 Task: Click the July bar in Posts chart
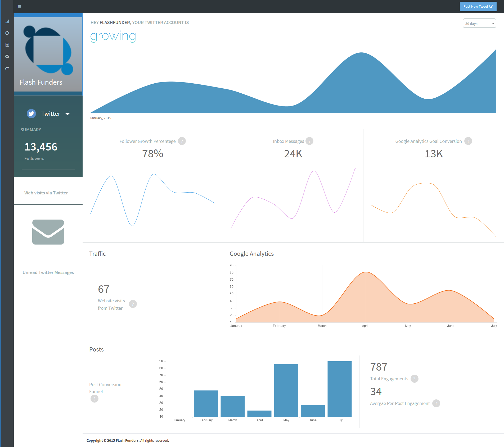340,389
